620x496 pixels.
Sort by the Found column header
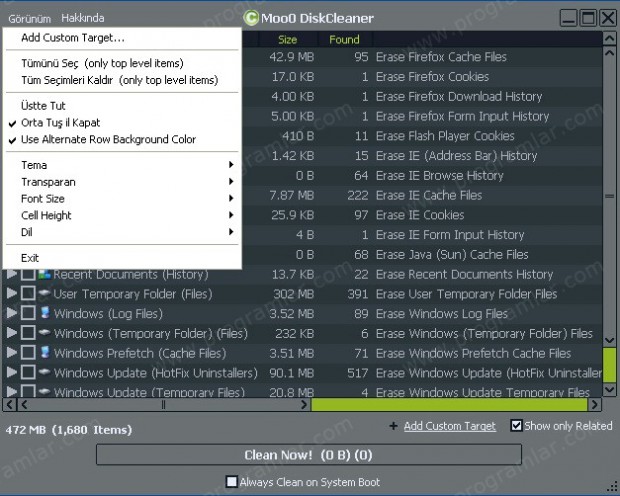click(x=344, y=40)
